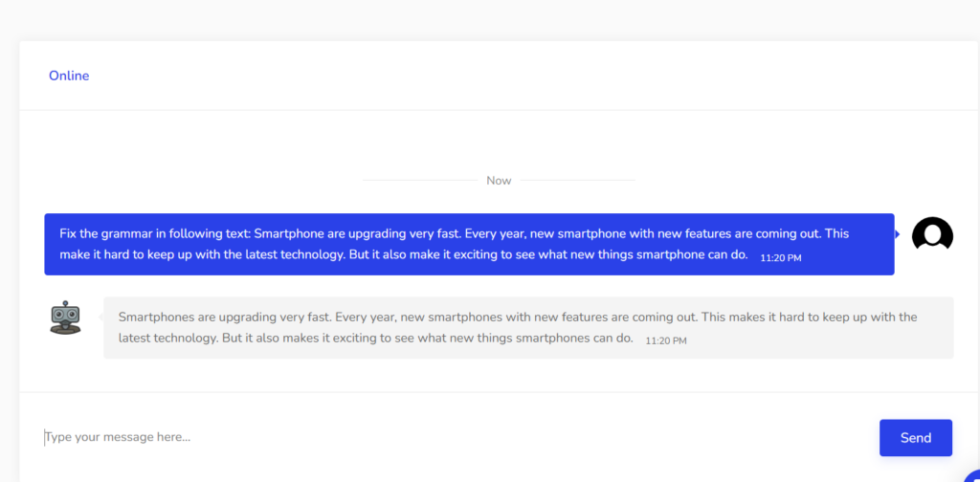Click the 'Now' time divider

(499, 180)
